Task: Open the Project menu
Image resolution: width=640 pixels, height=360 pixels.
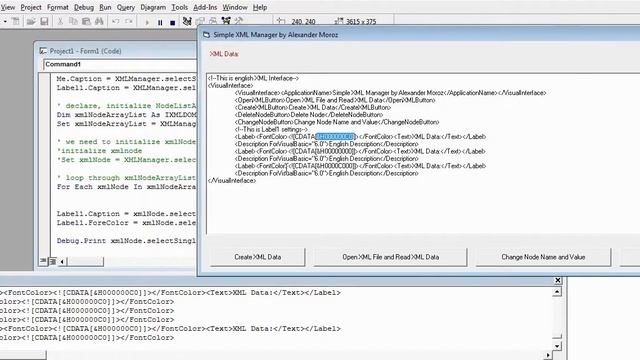Action: point(31,7)
